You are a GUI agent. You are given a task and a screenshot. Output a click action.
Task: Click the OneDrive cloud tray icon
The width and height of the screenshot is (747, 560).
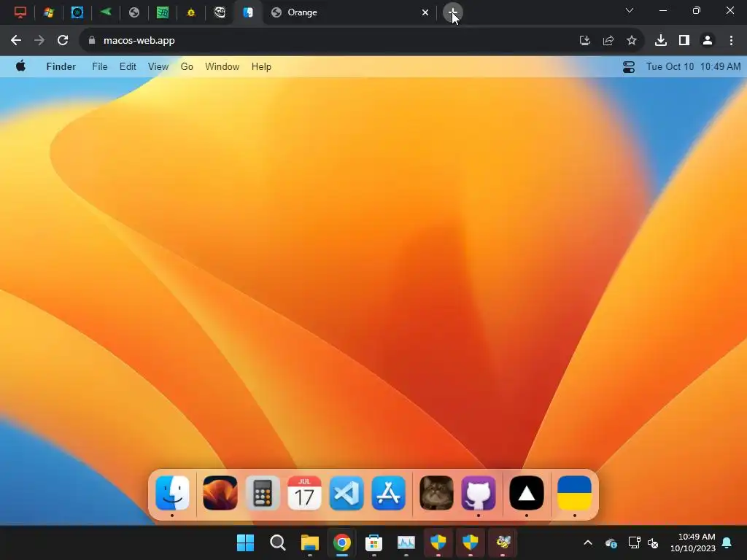(611, 542)
